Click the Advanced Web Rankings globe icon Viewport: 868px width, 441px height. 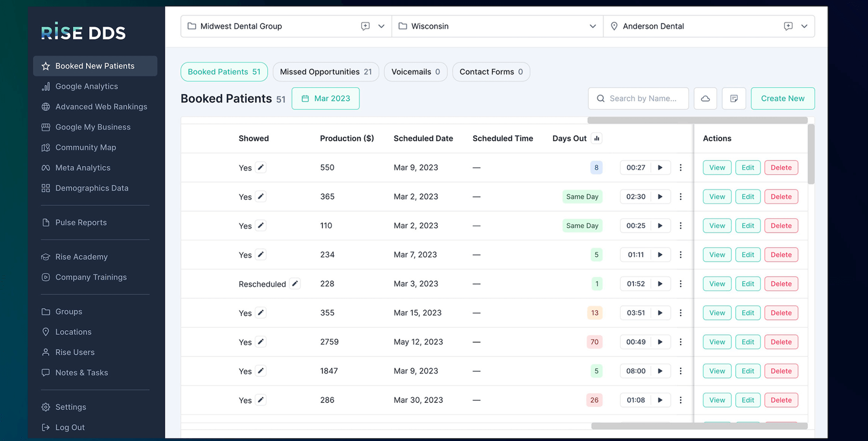[45, 107]
